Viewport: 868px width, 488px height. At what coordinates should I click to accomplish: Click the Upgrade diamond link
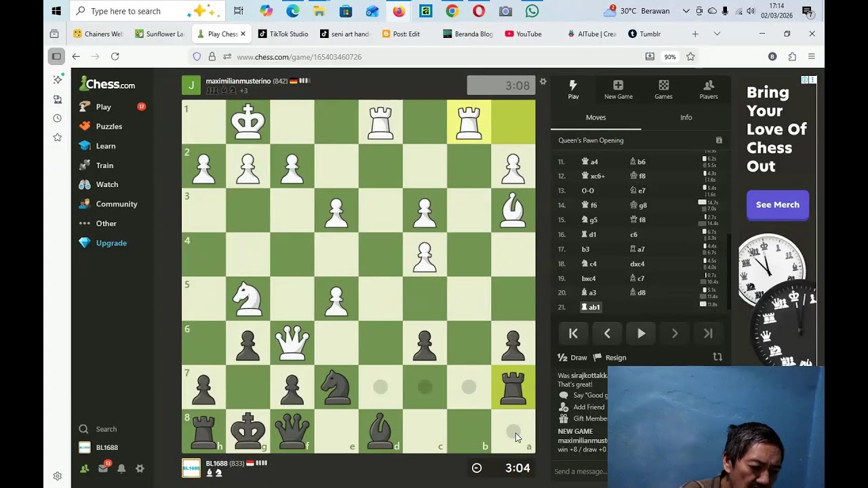point(111,243)
